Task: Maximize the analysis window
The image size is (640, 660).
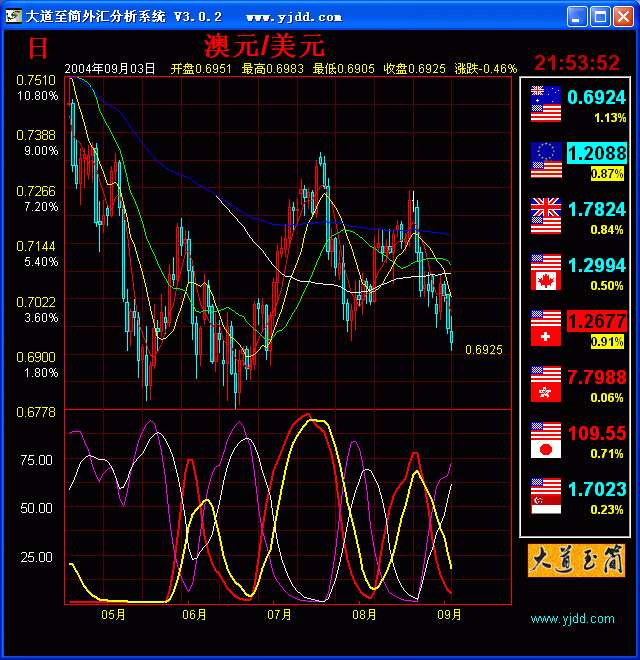Action: click(x=600, y=17)
